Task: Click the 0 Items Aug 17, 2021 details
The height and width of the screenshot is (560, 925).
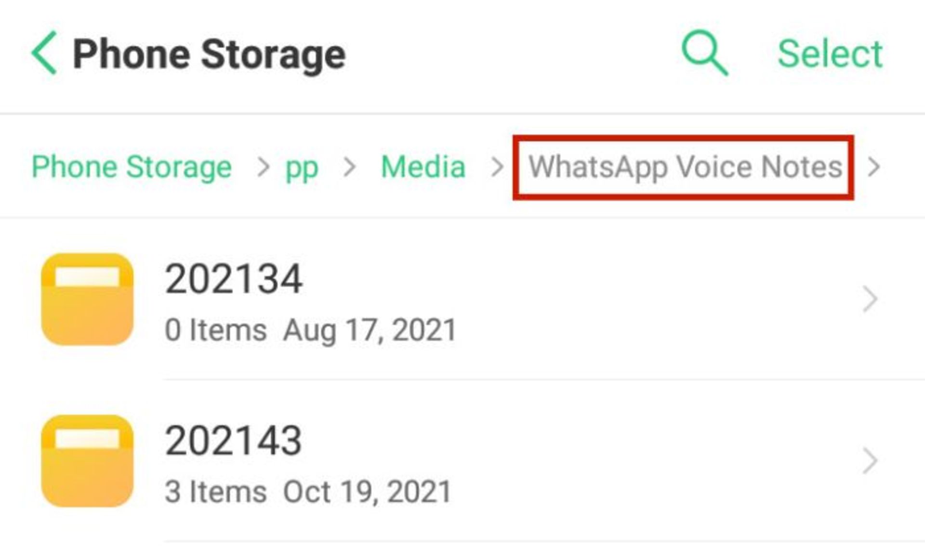Action: click(311, 330)
